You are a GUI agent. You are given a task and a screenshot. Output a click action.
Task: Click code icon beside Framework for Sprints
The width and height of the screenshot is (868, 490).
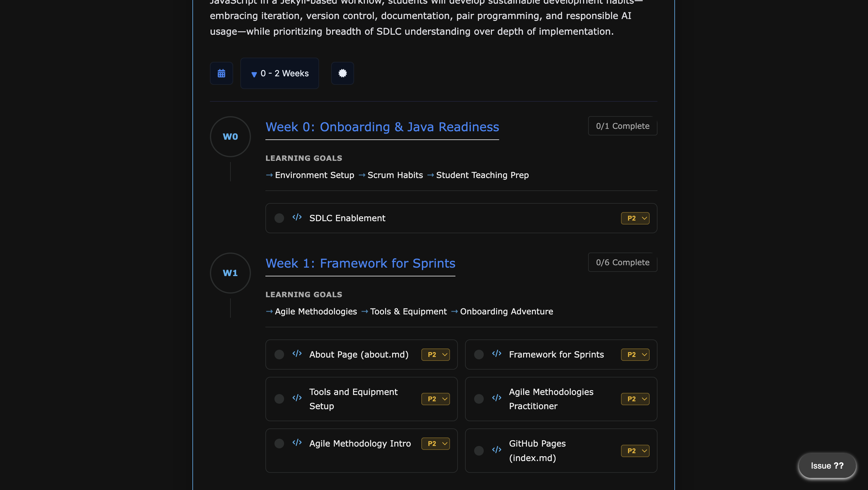(496, 354)
